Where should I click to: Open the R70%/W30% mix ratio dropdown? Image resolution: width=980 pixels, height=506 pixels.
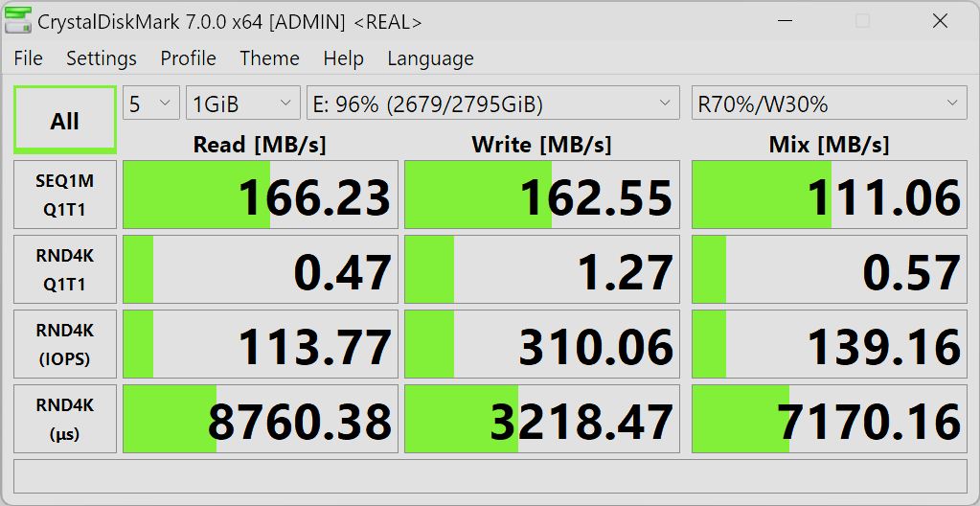829,103
